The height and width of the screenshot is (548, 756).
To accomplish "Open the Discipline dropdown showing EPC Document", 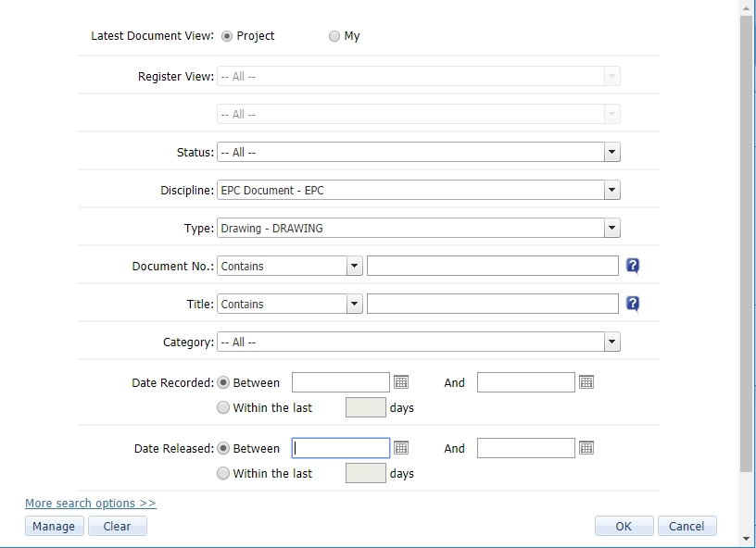I will (x=611, y=190).
